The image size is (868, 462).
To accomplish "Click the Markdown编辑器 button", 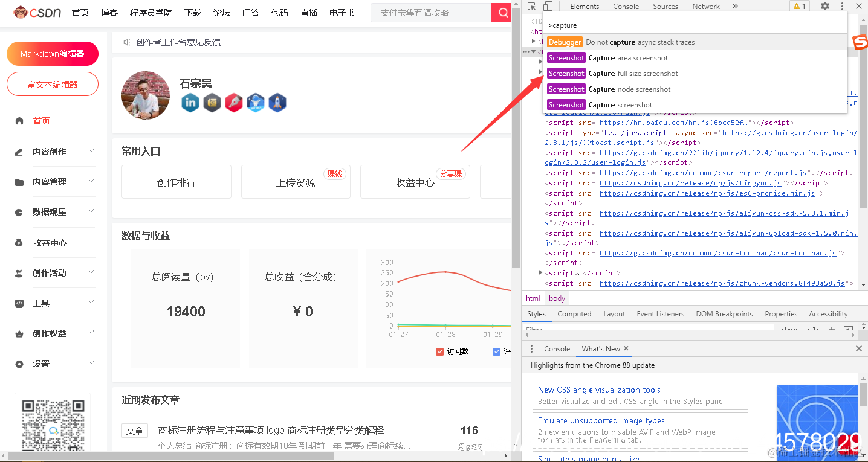I will [x=53, y=54].
